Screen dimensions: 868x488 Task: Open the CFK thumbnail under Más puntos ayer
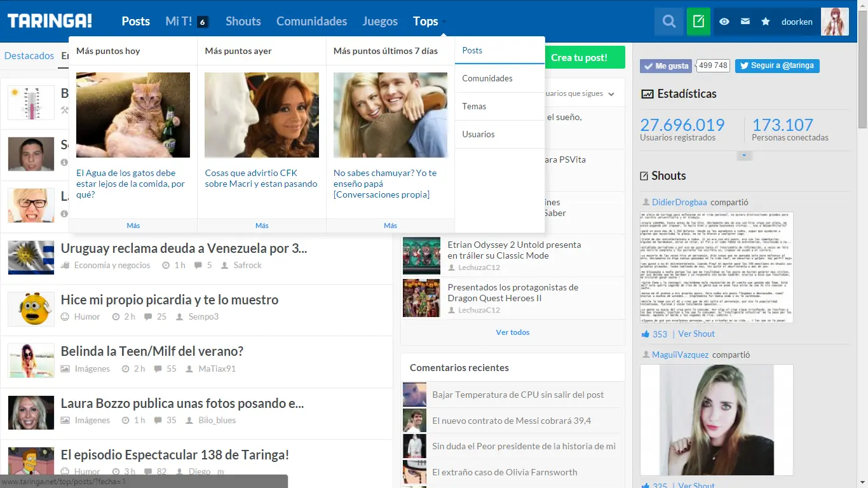[x=262, y=115]
